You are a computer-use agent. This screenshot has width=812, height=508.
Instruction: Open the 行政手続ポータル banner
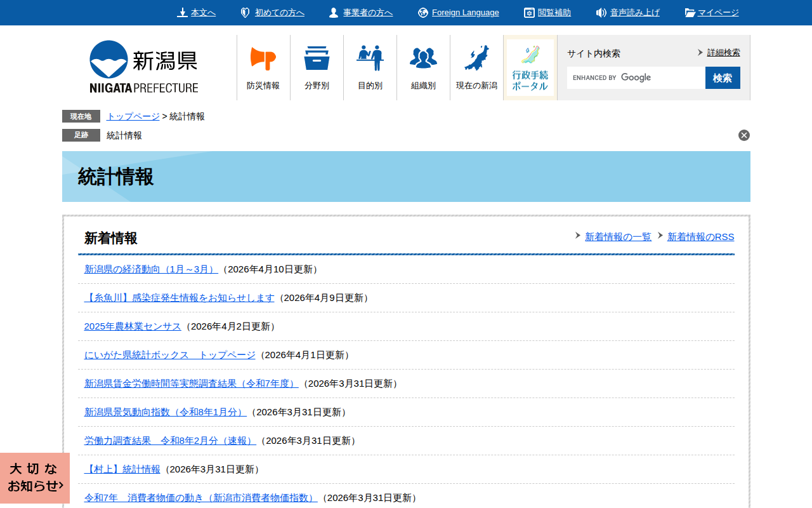530,68
